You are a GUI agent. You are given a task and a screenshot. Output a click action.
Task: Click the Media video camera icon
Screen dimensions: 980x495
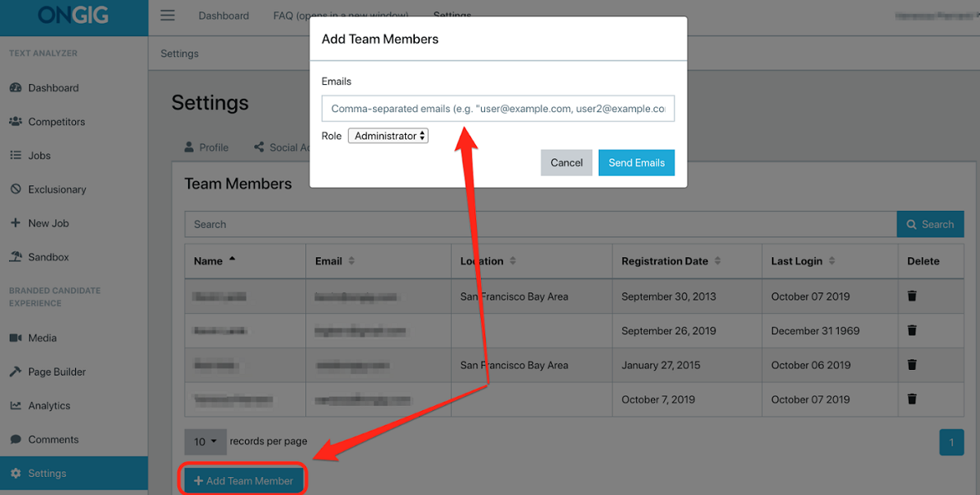pyautogui.click(x=16, y=337)
